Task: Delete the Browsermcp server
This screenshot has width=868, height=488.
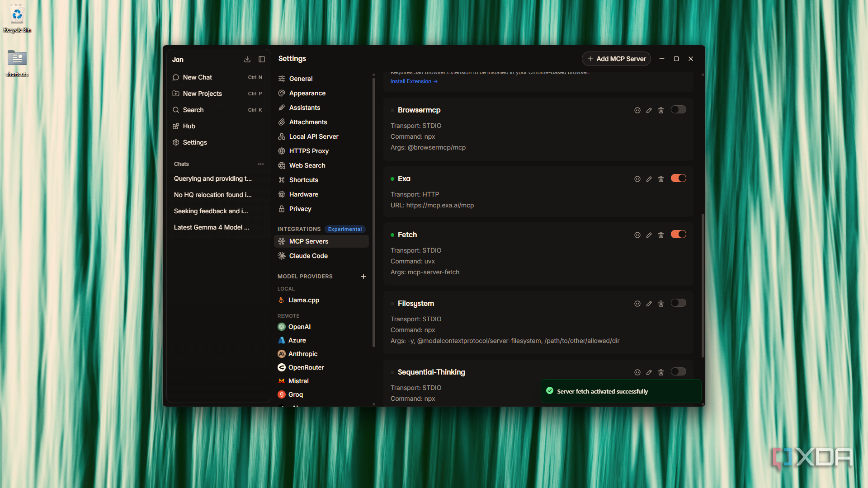Action: pyautogui.click(x=661, y=110)
